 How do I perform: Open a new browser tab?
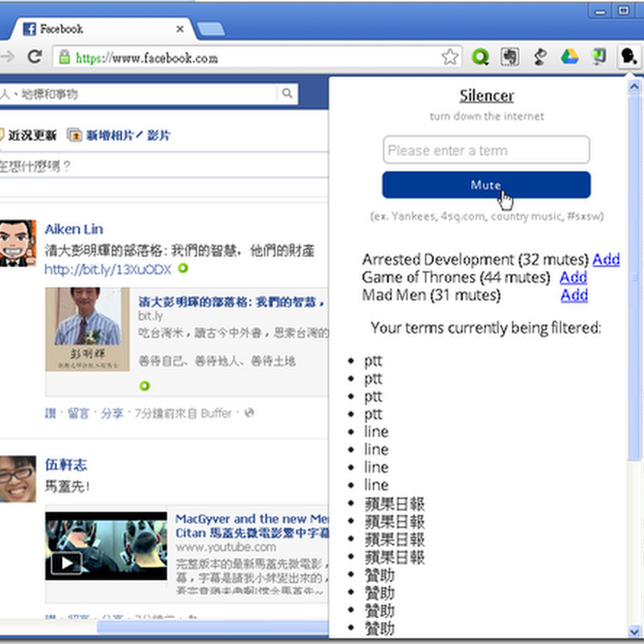point(211,29)
